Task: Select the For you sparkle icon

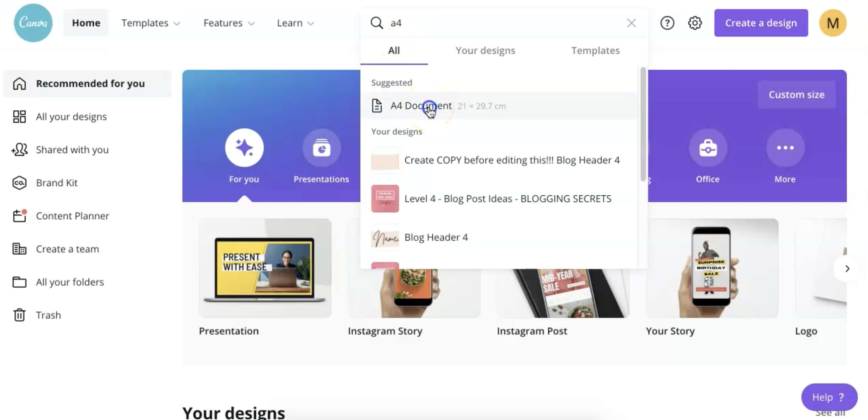Action: click(x=244, y=148)
